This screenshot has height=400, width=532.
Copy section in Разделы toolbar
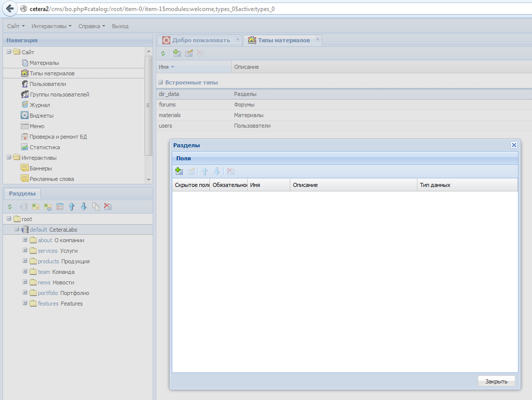(96, 207)
